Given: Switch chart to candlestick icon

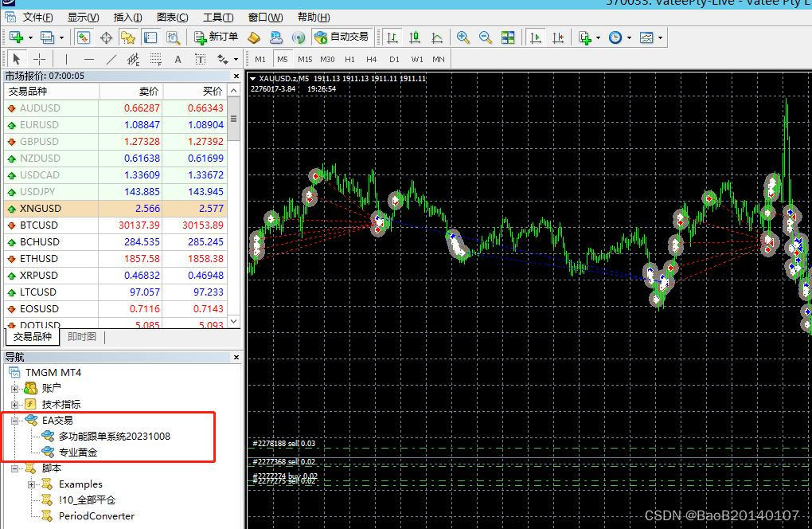Looking at the screenshot, I should click(414, 37).
